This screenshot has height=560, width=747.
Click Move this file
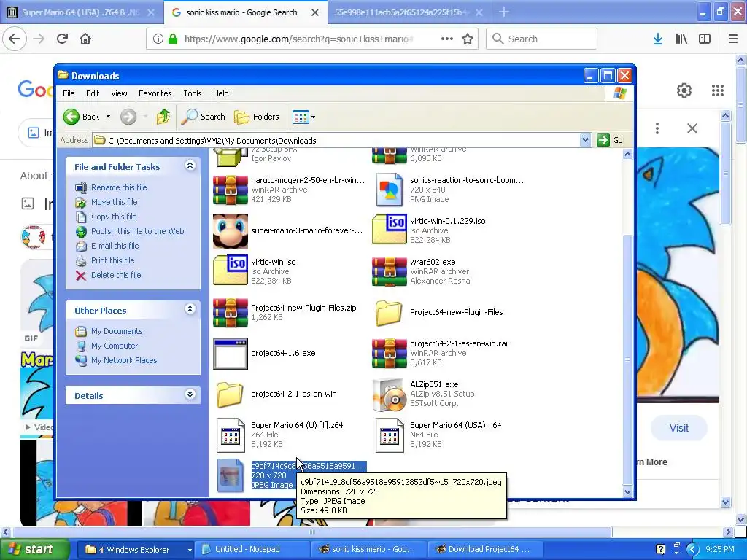(x=115, y=202)
